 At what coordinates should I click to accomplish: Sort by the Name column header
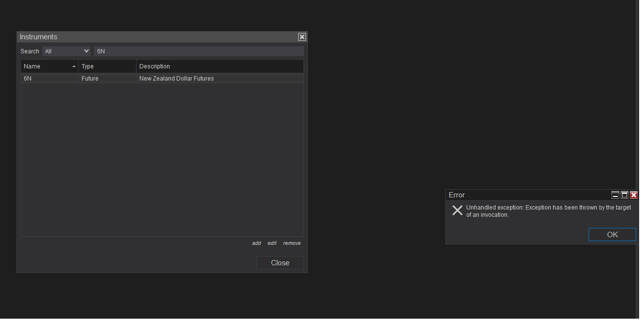coord(50,66)
